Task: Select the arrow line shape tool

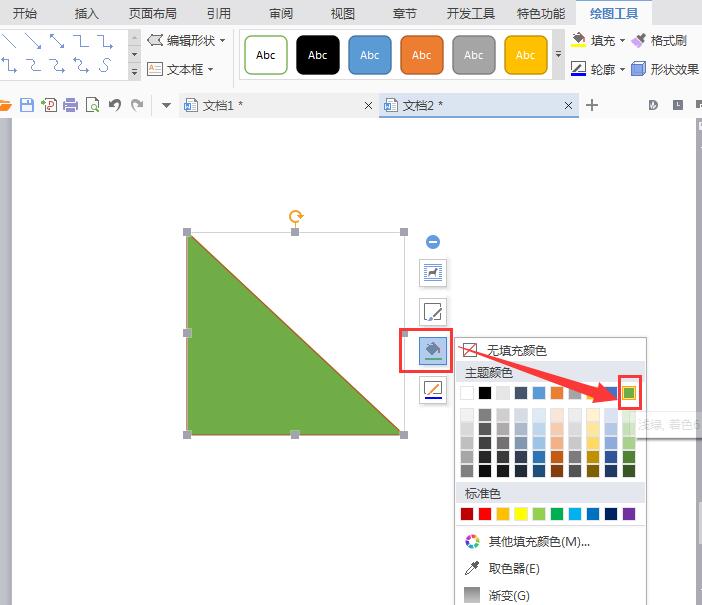Action: (33, 41)
